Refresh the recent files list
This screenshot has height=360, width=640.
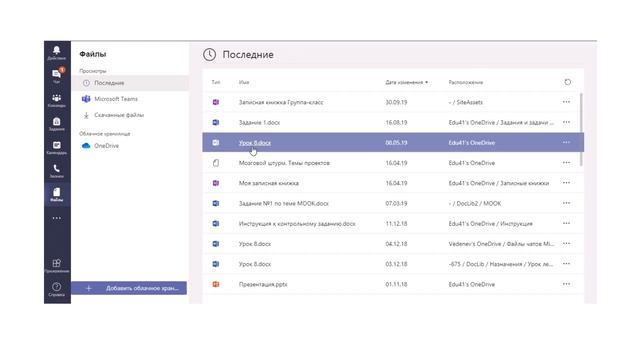pyautogui.click(x=567, y=82)
